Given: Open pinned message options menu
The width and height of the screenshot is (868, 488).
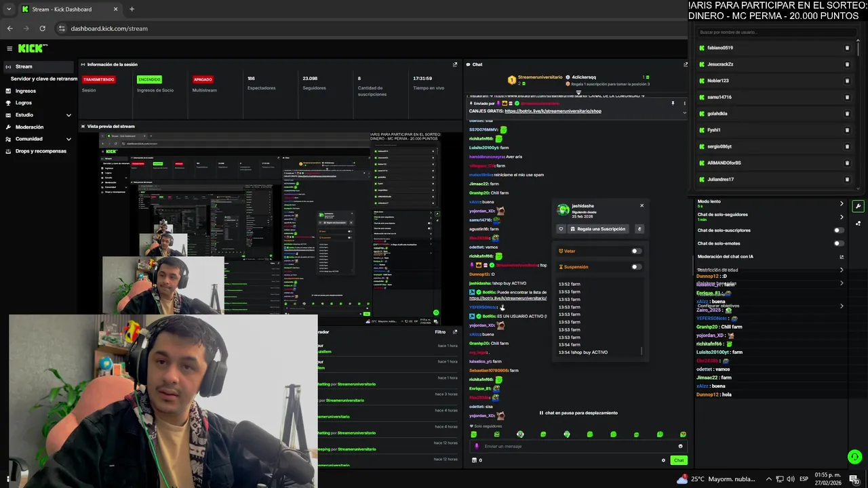Looking at the screenshot, I should pyautogui.click(x=684, y=103).
